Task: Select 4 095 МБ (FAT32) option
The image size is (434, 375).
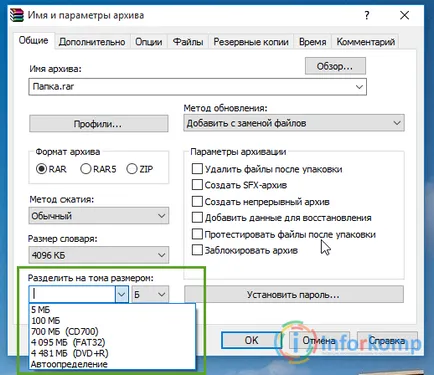Action: 112,342
